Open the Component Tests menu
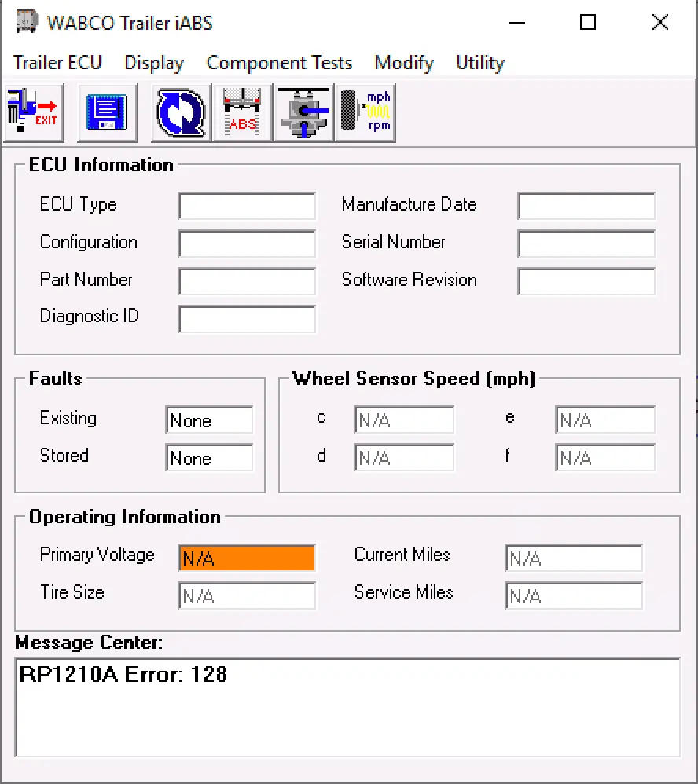 tap(279, 63)
